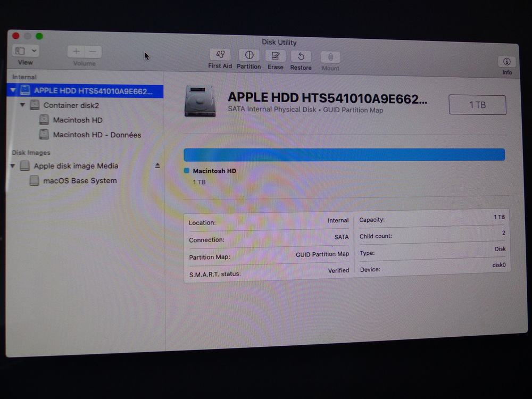
Task: Click the large hard drive icon
Action: pos(200,101)
